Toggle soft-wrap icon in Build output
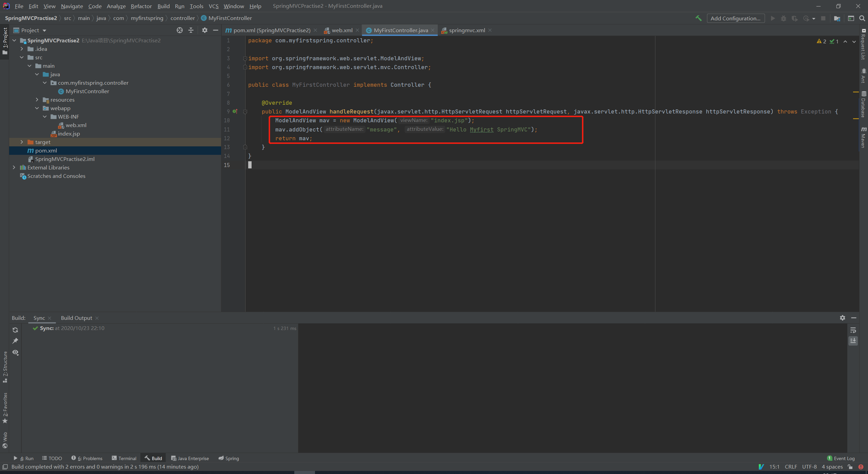The width and height of the screenshot is (868, 474). (853, 330)
